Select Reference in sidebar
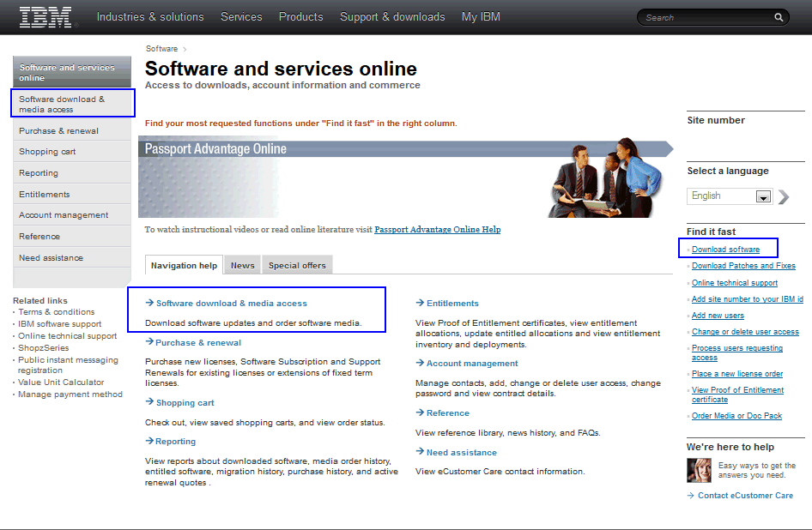 point(72,236)
